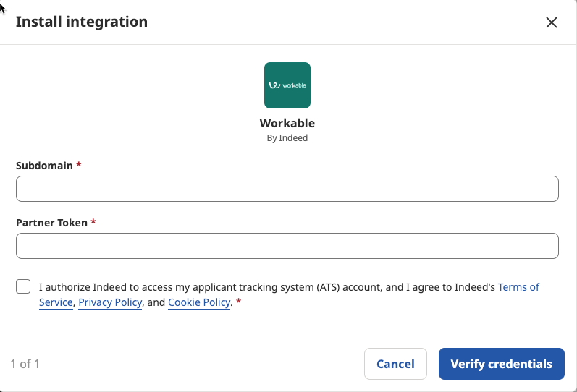The height and width of the screenshot is (392, 577).
Task: Click the Subdomain field label
Action: [x=45, y=166]
